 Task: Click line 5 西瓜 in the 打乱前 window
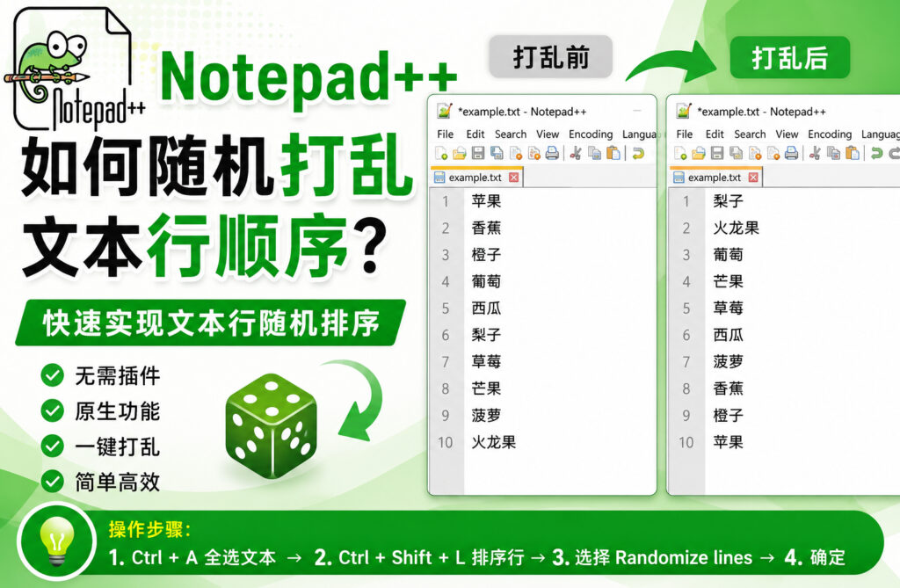(x=486, y=309)
